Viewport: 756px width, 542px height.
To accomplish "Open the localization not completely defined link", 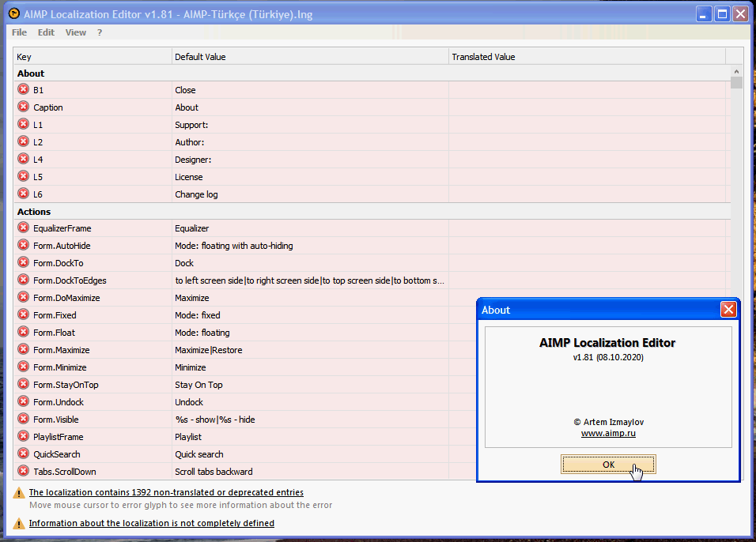I will (x=151, y=523).
